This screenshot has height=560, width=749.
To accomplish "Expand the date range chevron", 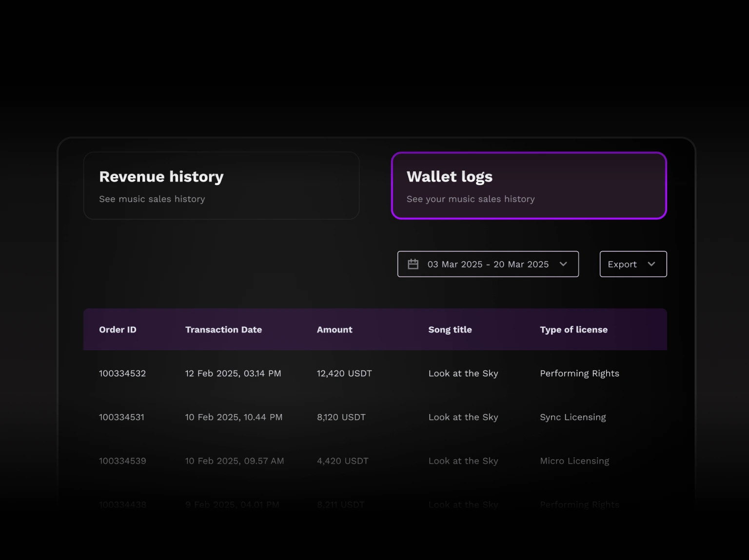I will pyautogui.click(x=563, y=264).
